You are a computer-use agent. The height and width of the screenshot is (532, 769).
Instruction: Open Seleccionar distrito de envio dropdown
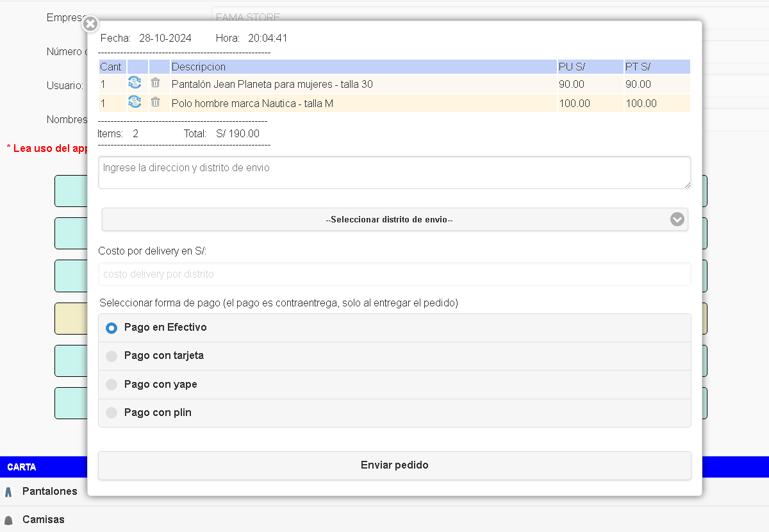[389, 219]
